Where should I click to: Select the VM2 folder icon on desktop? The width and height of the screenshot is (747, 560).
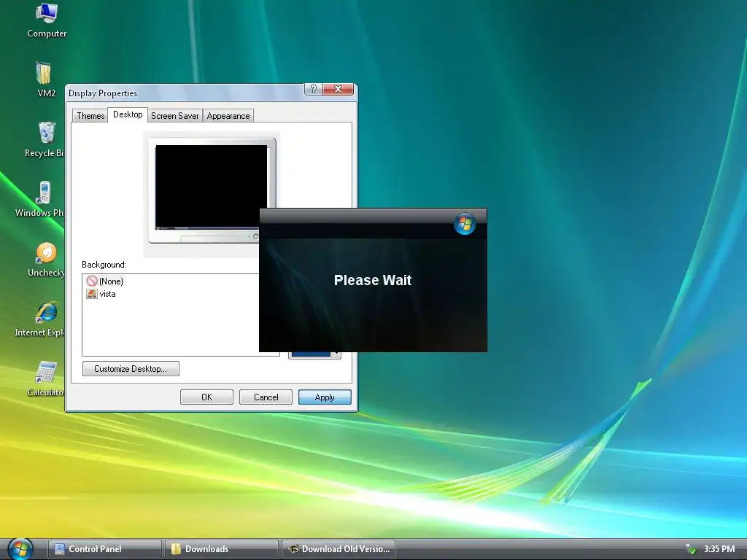pyautogui.click(x=45, y=79)
